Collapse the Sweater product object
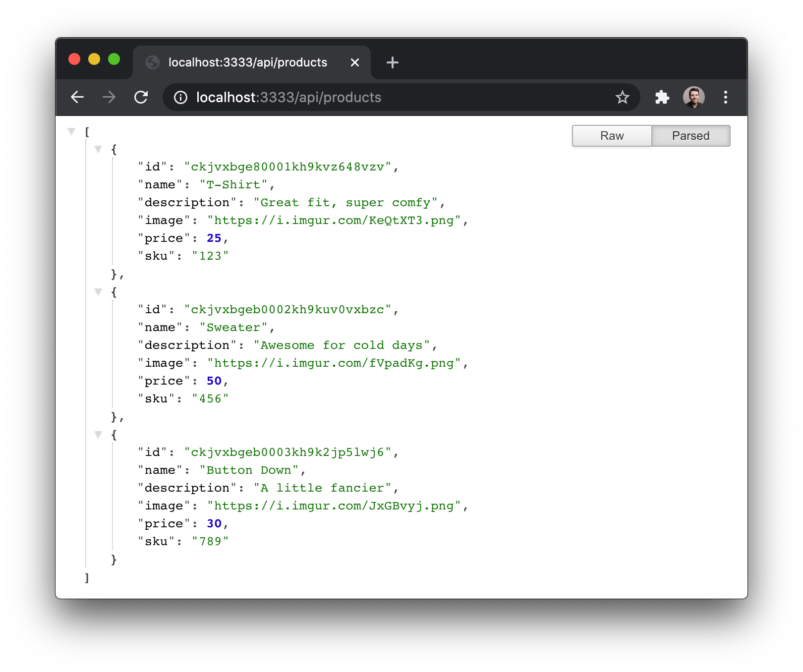 99,292
